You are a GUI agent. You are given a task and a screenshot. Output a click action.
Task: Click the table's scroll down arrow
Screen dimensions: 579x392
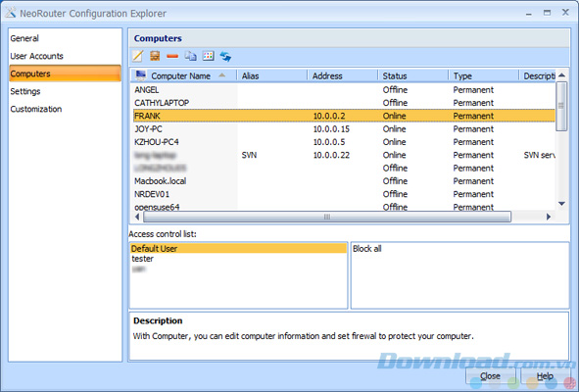(561, 204)
